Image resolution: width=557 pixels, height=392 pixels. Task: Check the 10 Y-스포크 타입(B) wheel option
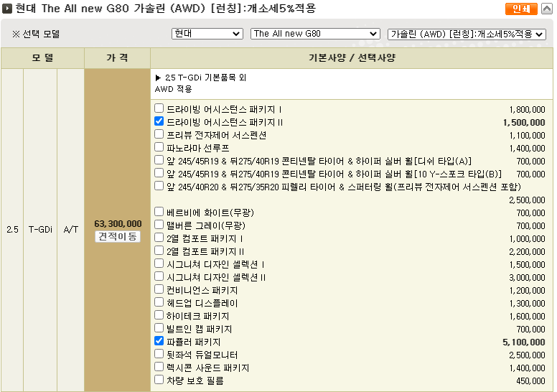pyautogui.click(x=159, y=173)
